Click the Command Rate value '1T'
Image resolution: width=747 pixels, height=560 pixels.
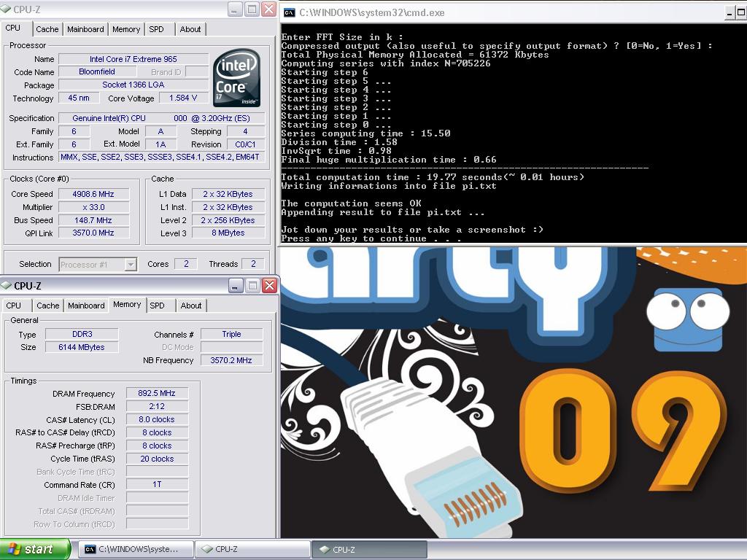(157, 484)
